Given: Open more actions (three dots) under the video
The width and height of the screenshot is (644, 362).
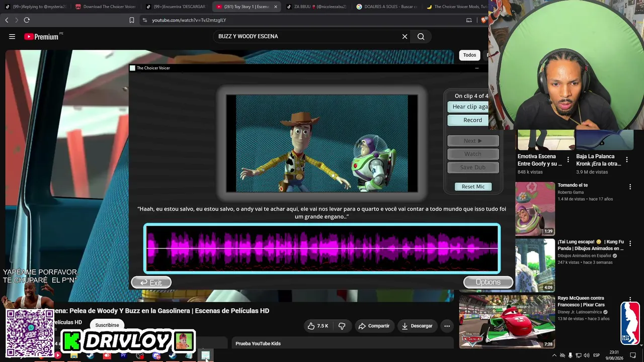Looking at the screenshot, I should pos(447,326).
